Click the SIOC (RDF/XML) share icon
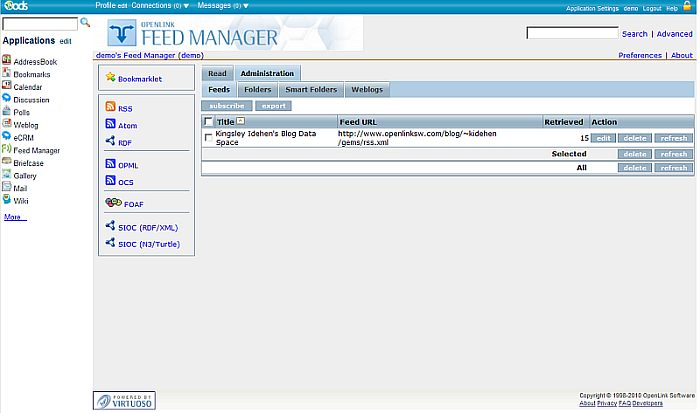700x413 pixels. (110, 226)
